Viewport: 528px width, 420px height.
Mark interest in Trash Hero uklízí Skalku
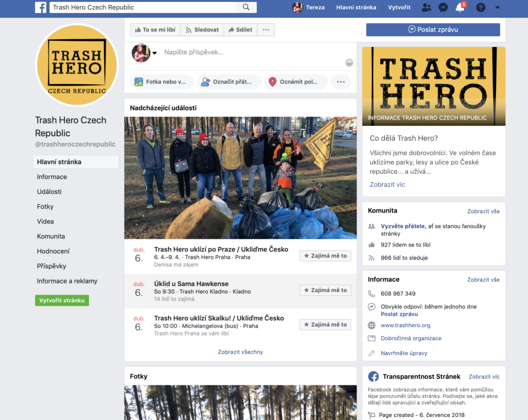pyautogui.click(x=325, y=325)
